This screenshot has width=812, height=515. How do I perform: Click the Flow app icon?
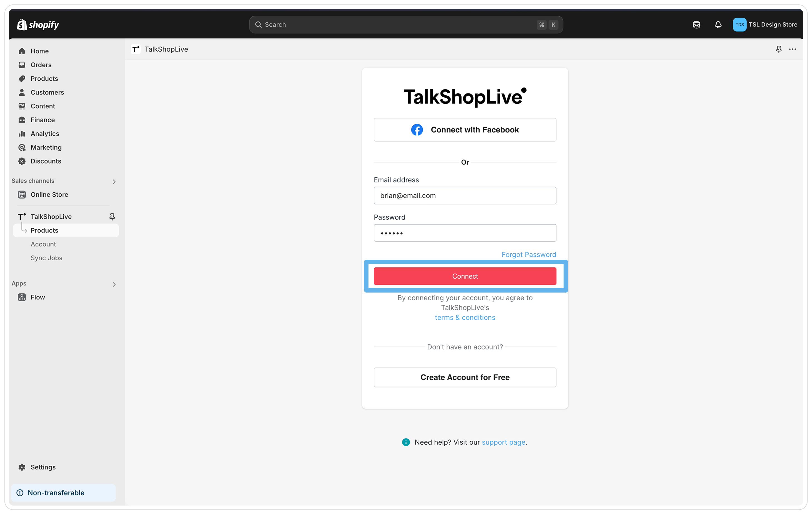click(22, 297)
